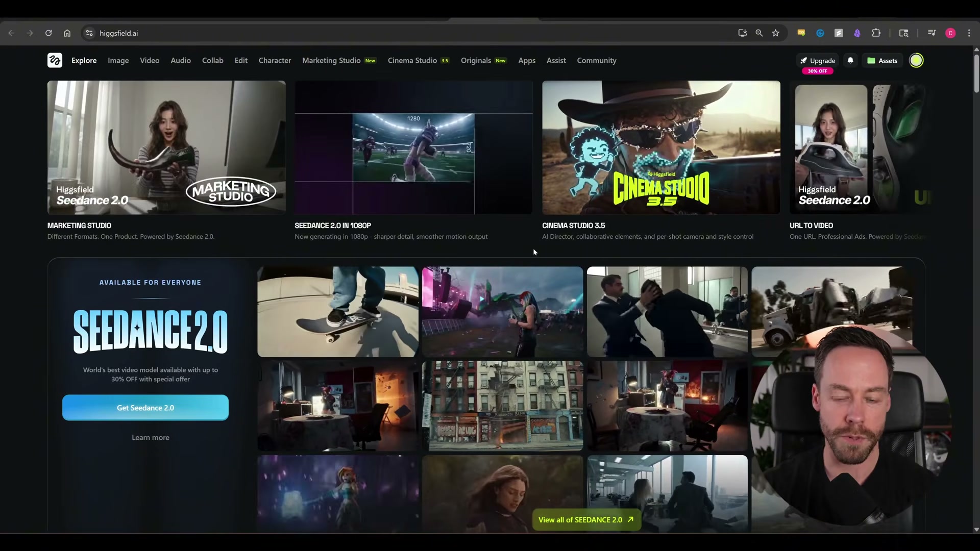Click the Learn more link
Screen dimensions: 980x551
pos(150,437)
